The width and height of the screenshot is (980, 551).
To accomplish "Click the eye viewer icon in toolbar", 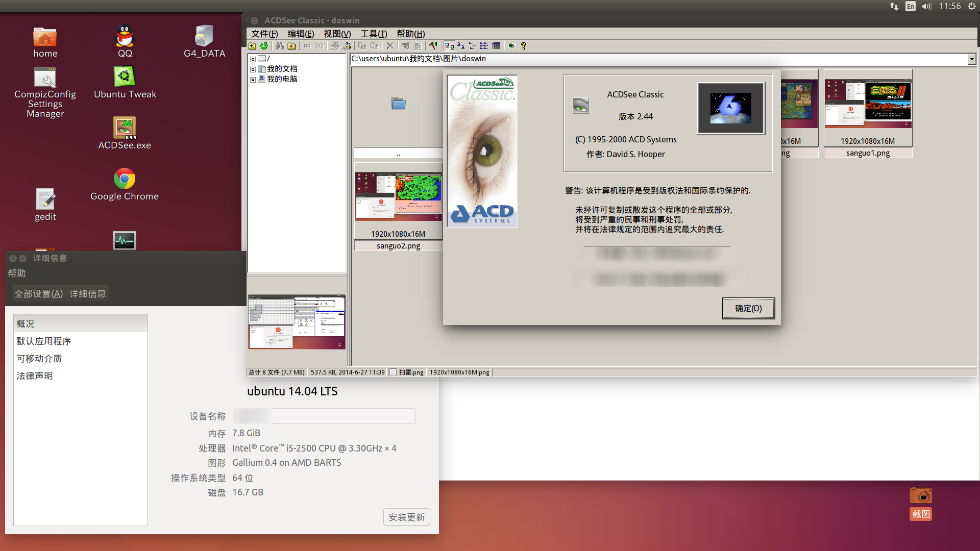I will click(x=511, y=46).
